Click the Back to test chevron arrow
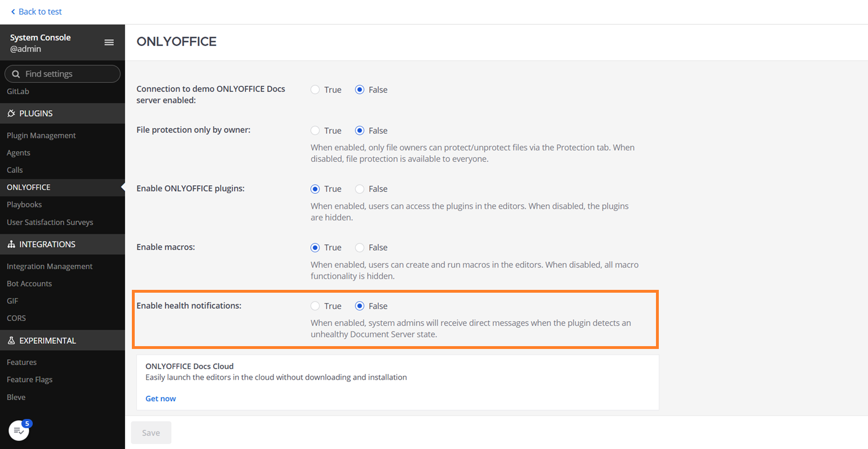The image size is (868, 449). 13,11
